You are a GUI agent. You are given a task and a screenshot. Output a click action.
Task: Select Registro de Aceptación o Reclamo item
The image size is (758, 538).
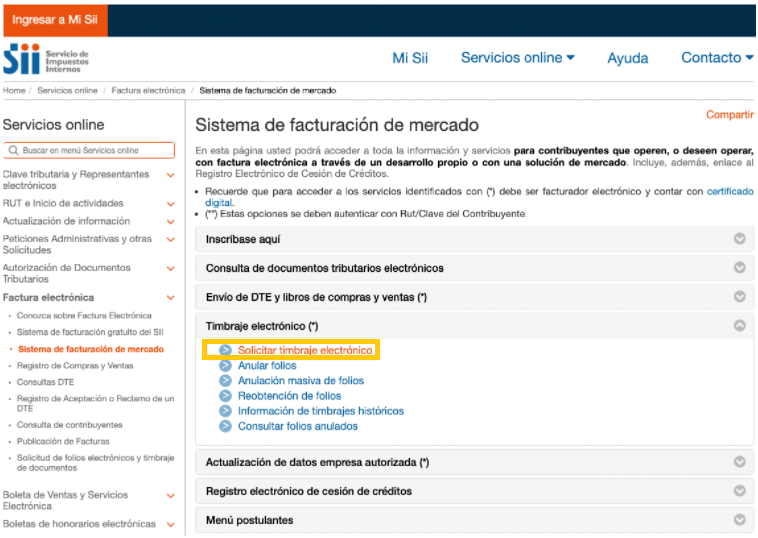pyautogui.click(x=95, y=403)
